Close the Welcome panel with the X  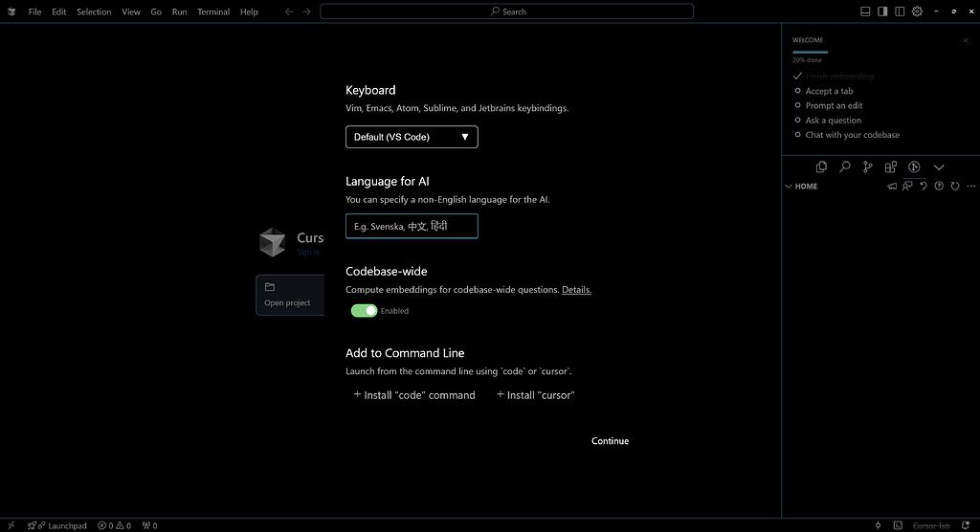966,40
